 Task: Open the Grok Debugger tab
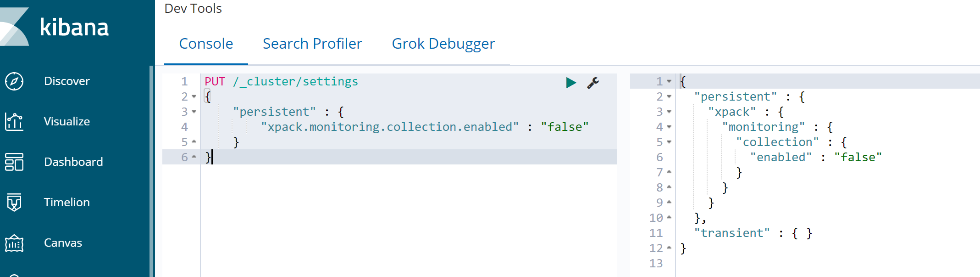[443, 44]
